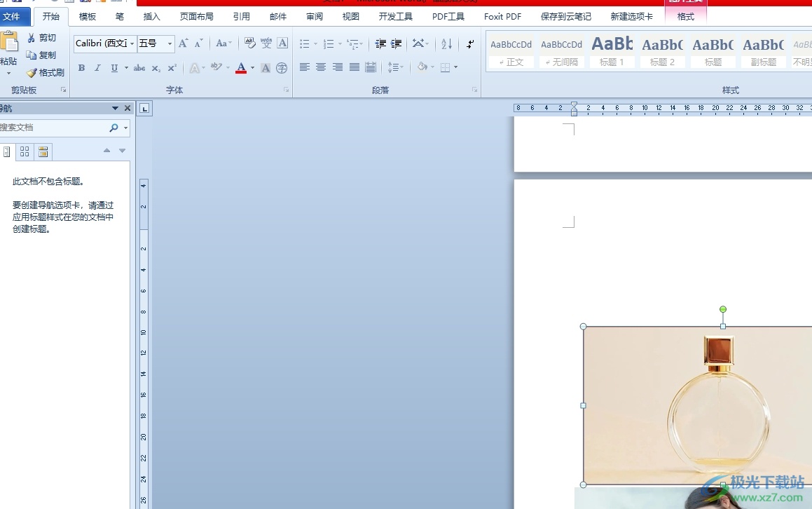Screen dimensions: 812x509
Task: Click the Asian Layout icon
Action: (418, 43)
